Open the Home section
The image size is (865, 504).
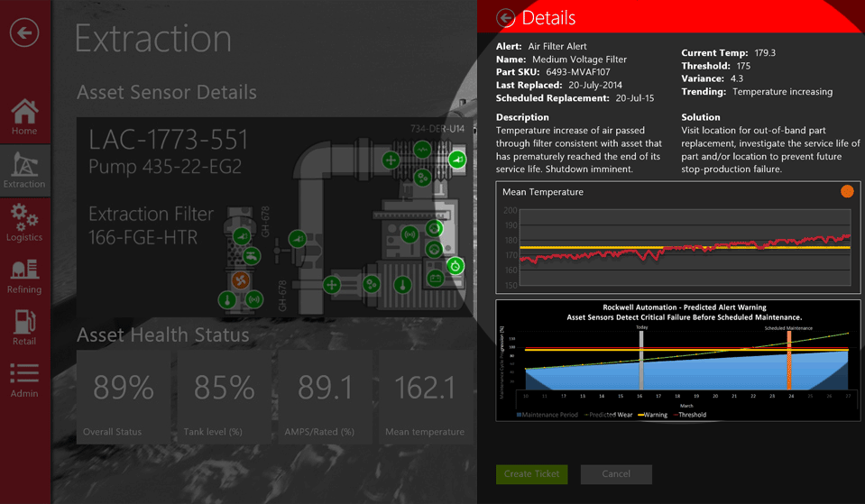coord(24,117)
